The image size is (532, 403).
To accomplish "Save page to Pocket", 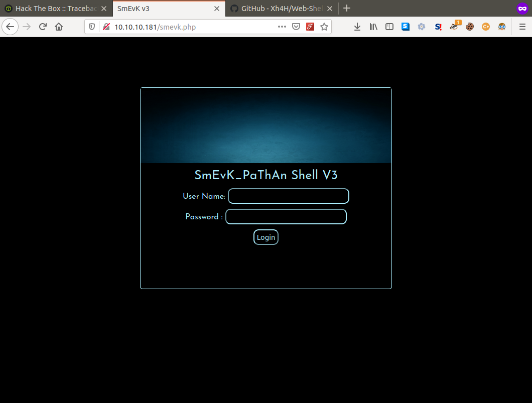I will pyautogui.click(x=296, y=27).
